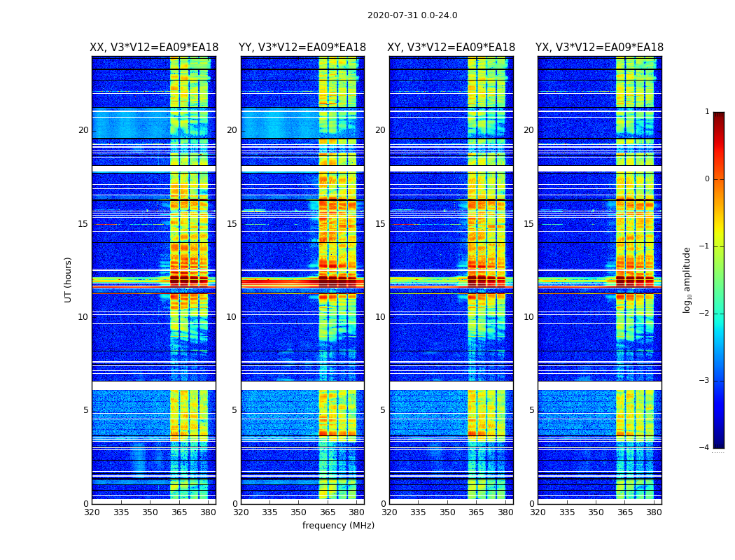Click the 5 hour tick of XX panel
735x560 pixels.
tap(86, 410)
